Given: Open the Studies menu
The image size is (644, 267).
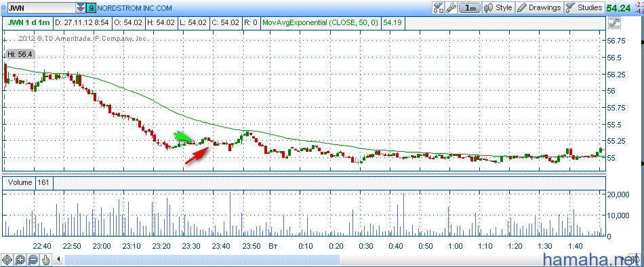Looking at the screenshot, I should tap(584, 7).
